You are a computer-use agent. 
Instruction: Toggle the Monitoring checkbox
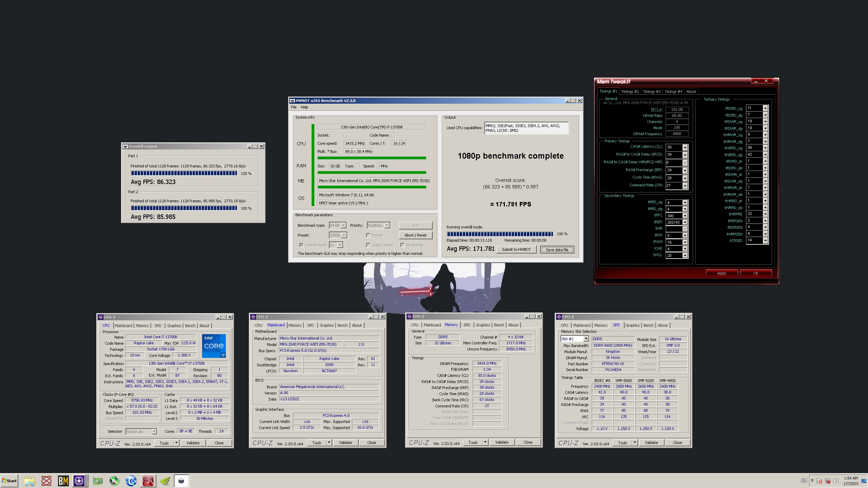[x=402, y=245]
